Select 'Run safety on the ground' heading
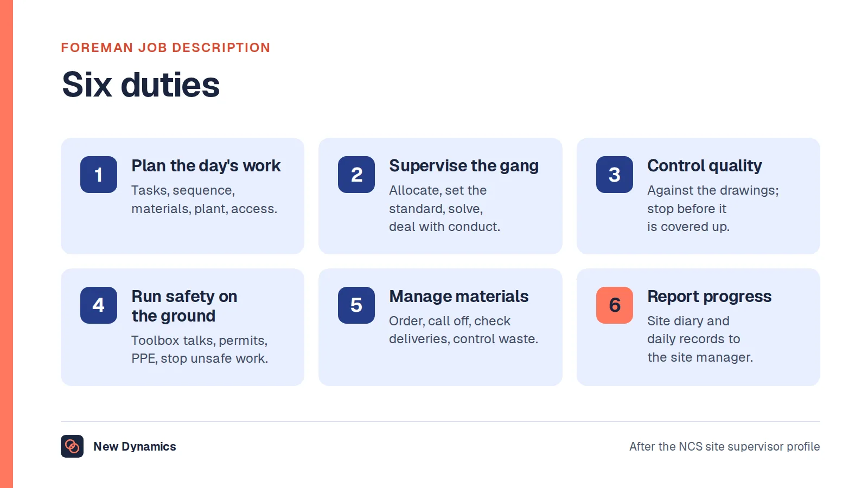Viewport: 868px width, 488px height. pyautogui.click(x=184, y=306)
